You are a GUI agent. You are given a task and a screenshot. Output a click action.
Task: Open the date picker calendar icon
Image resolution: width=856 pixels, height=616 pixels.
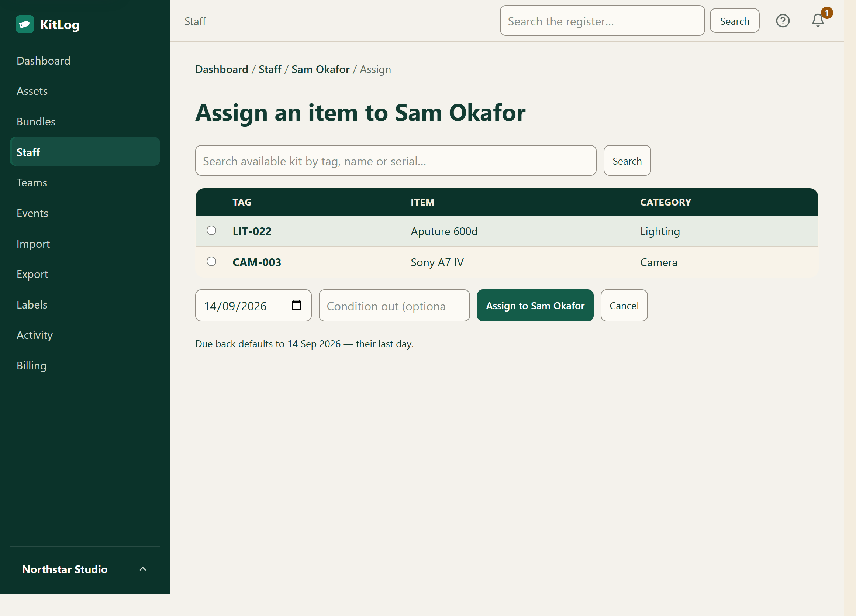click(297, 305)
